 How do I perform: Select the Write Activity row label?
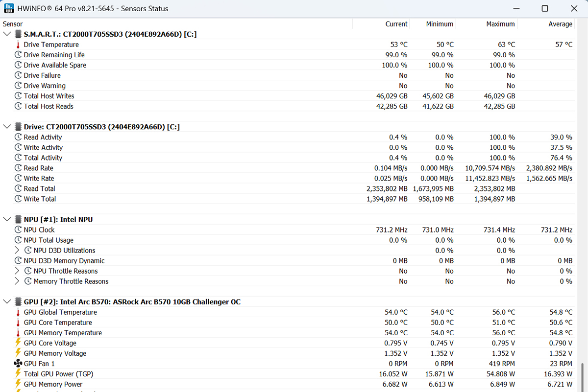(x=43, y=147)
